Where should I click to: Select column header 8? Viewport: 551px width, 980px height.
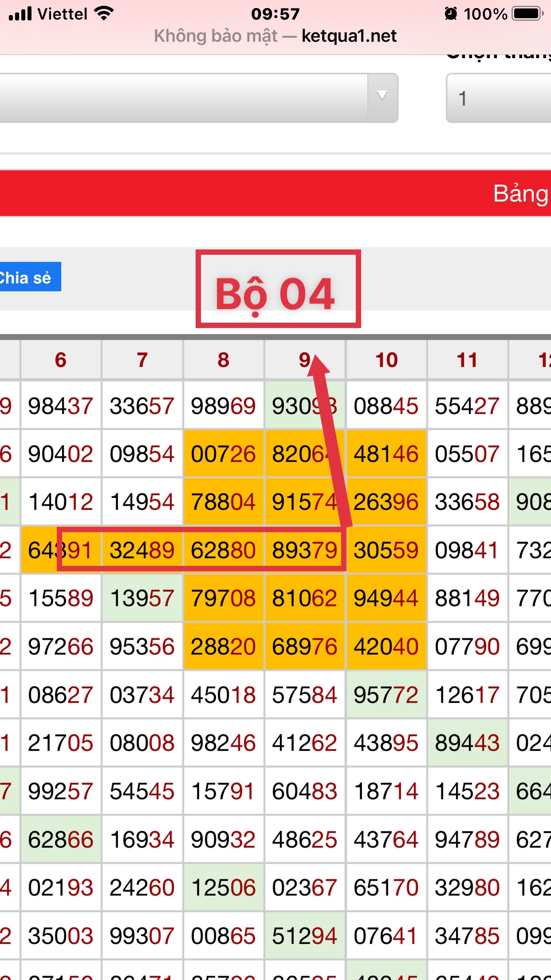click(224, 360)
